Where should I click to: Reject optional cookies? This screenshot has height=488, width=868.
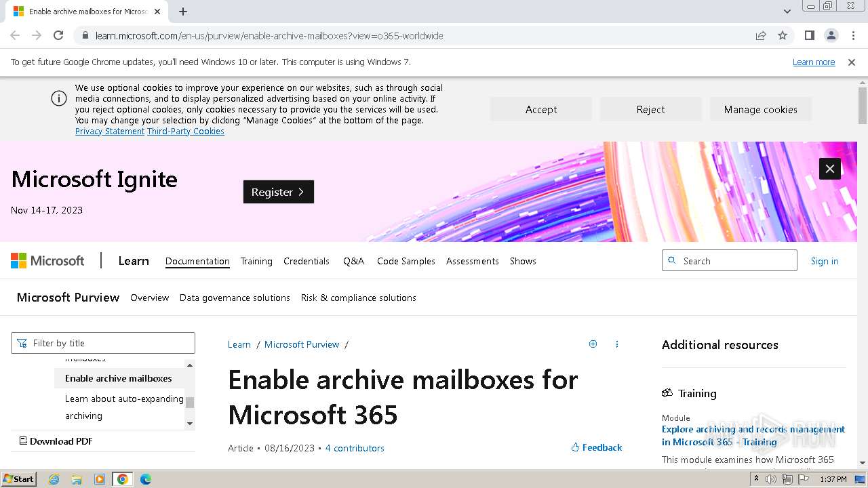point(650,109)
